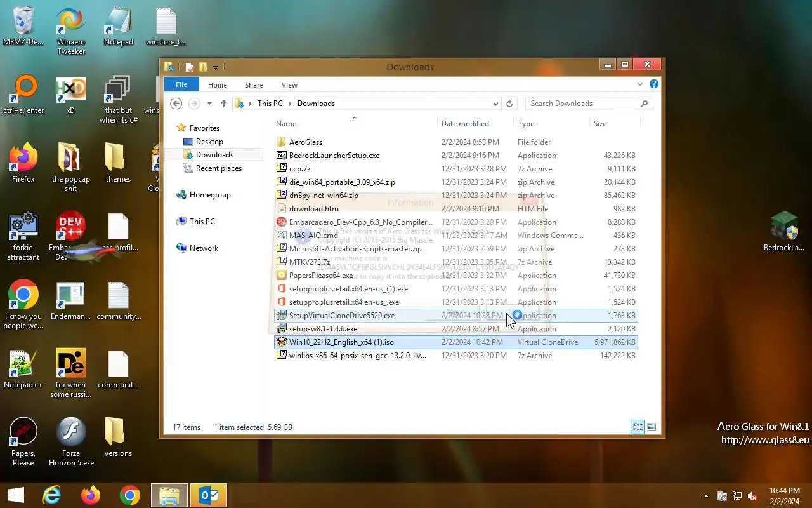Screen dimensions: 812x508
Task: Select Network in the navigation pane
Action: tap(204, 248)
